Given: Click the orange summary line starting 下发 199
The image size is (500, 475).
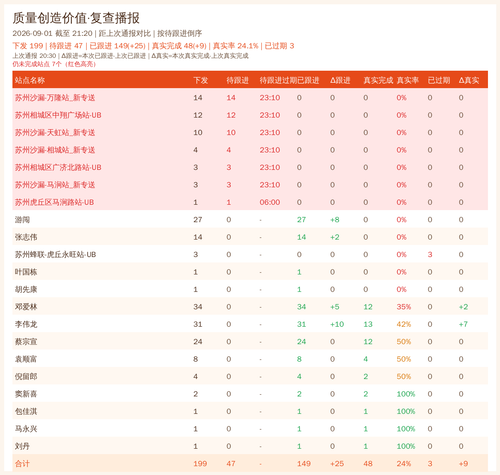Looking at the screenshot, I should click(153, 46).
